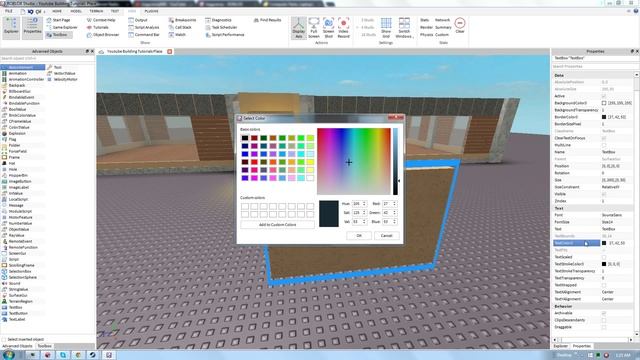The image size is (640, 360).
Task: Open the Start Page
Action: 58,20
